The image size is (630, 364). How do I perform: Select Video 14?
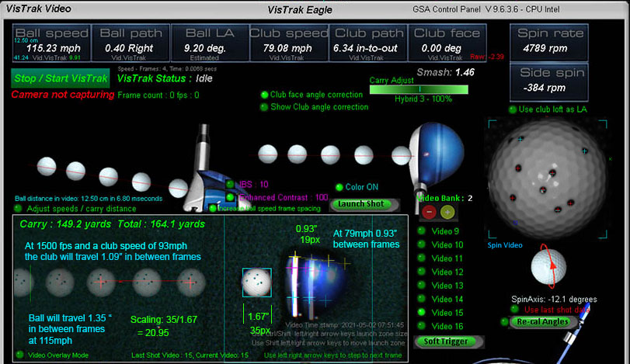click(422, 299)
